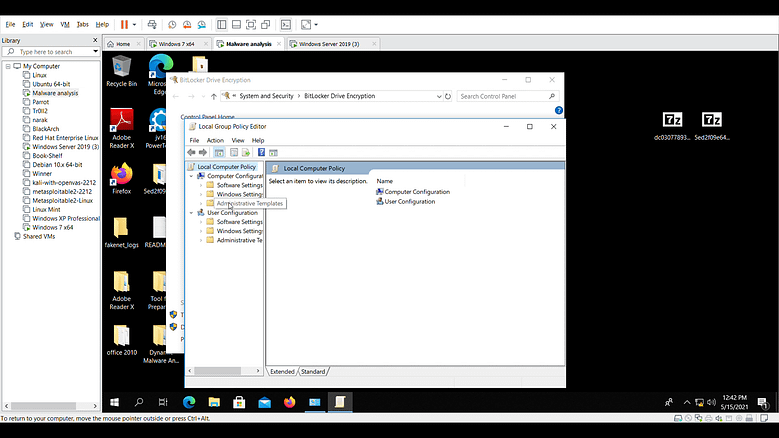Click System and Security breadcrumb link
The width and height of the screenshot is (779, 438).
[x=266, y=96]
